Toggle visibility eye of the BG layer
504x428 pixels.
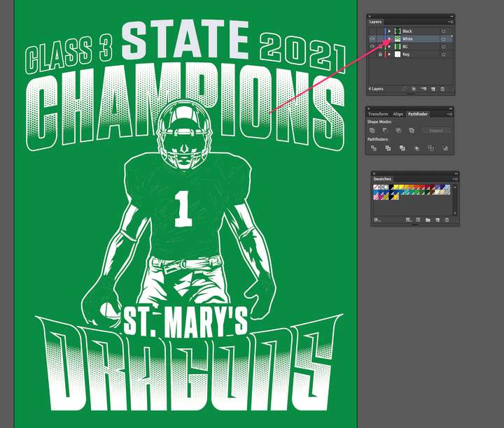pyautogui.click(x=372, y=46)
